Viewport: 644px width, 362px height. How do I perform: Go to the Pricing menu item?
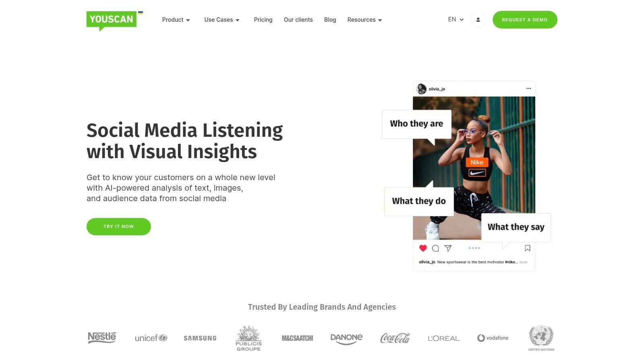[263, 20]
